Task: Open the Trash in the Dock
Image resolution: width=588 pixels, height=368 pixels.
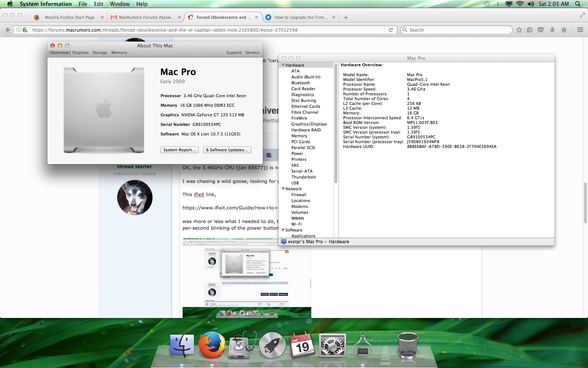Action: 408,345
